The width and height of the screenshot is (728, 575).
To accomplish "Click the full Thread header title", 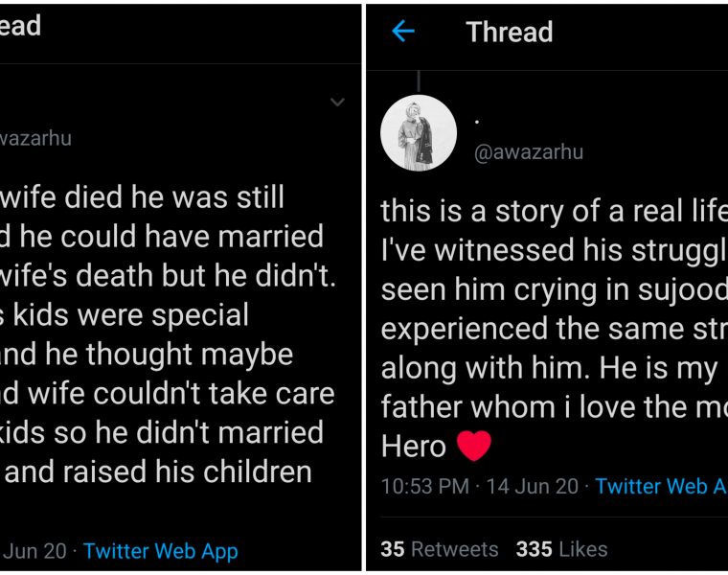I will [509, 32].
